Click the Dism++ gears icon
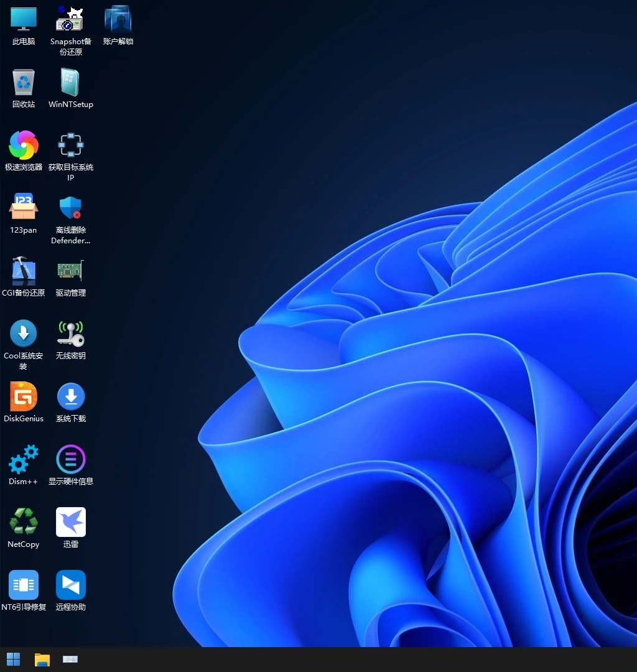 point(24,460)
